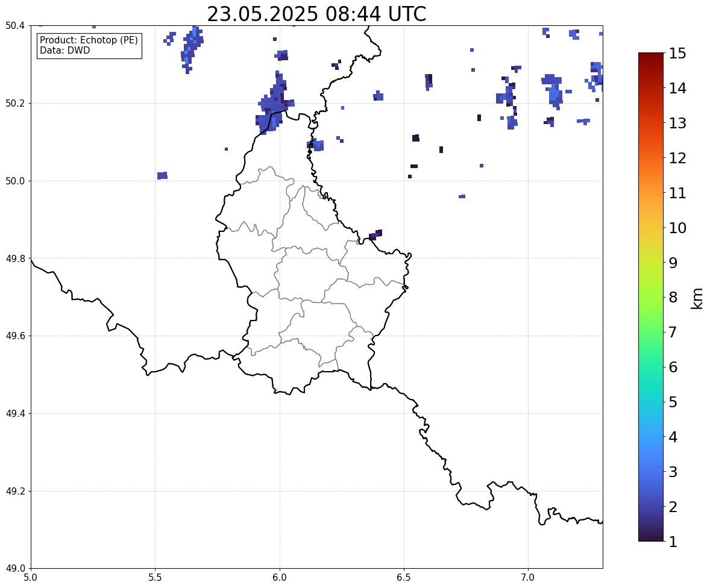The image size is (710, 588).
Task: Click latitude axis label 49.4
Action: (x=15, y=413)
